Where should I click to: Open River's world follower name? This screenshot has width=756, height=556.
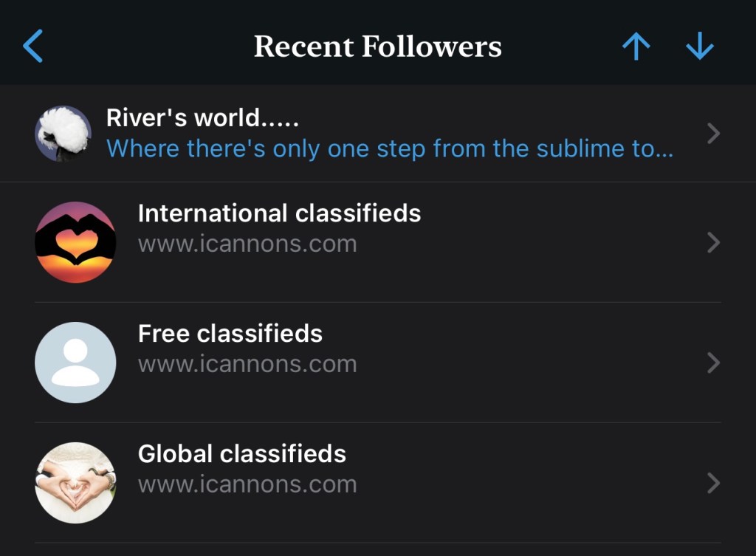tap(202, 118)
